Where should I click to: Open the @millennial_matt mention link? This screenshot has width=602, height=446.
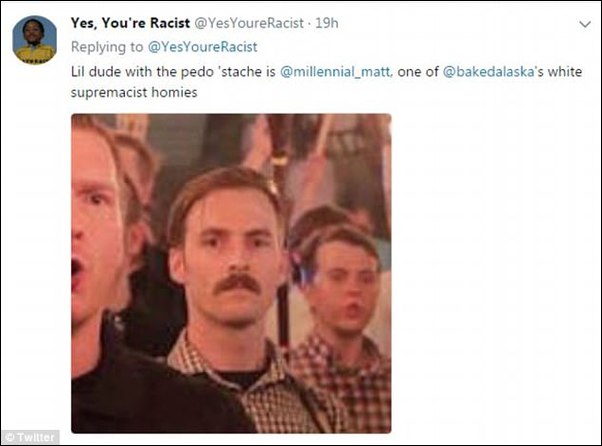[336, 72]
